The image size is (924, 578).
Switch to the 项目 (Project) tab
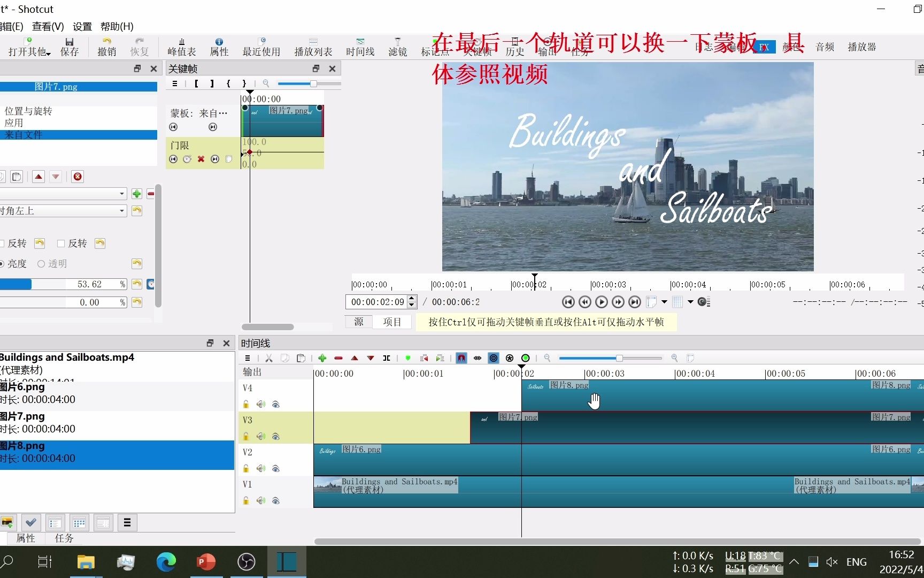coord(392,322)
